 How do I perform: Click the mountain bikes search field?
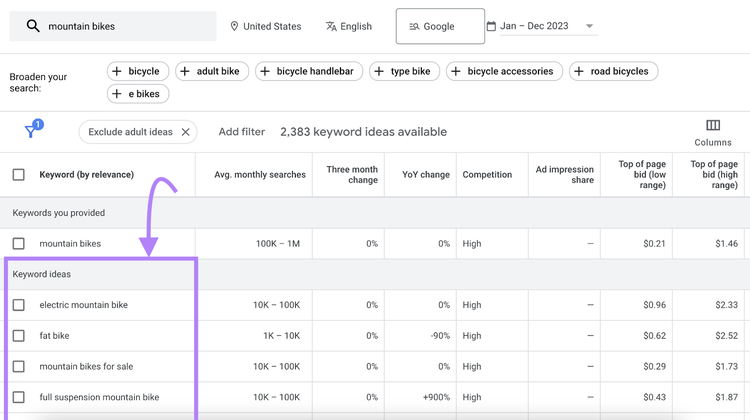click(x=113, y=26)
